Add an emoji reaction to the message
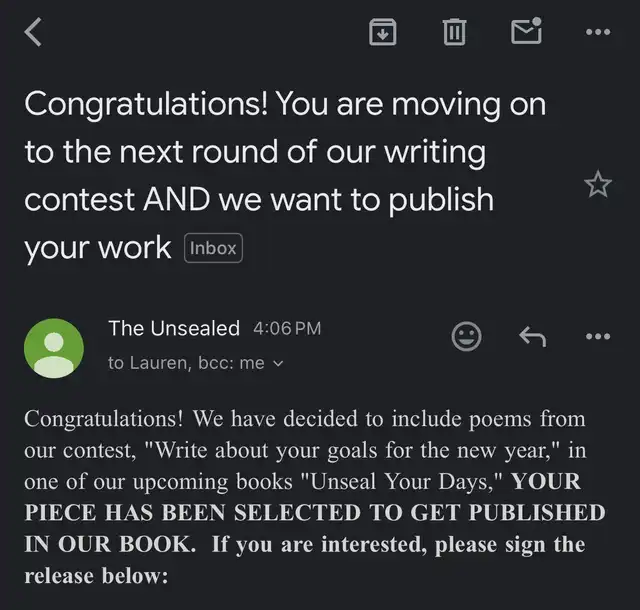Image resolution: width=640 pixels, height=610 pixels. coord(467,336)
